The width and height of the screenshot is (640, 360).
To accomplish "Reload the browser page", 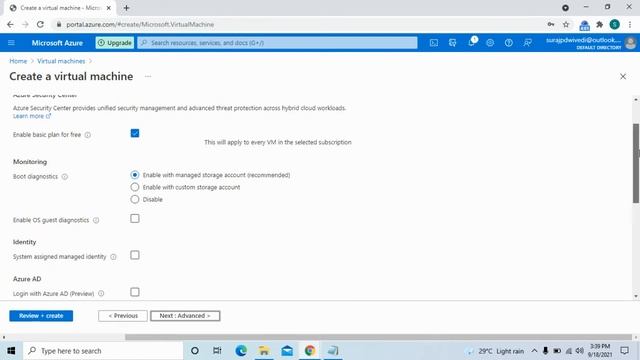I will pos(40,24).
